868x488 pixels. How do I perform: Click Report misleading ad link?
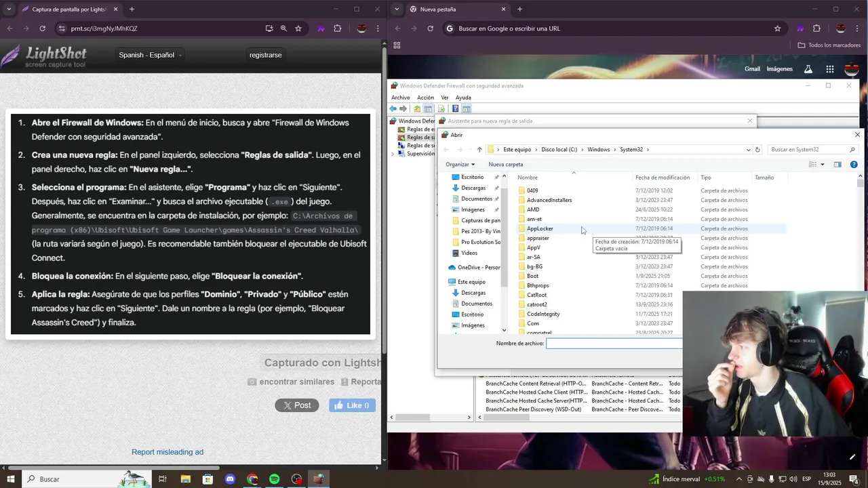coord(167,452)
